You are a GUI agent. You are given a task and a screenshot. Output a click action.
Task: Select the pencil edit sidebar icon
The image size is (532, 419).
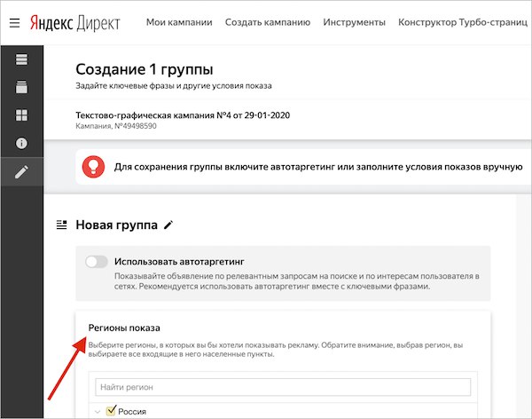tap(21, 171)
